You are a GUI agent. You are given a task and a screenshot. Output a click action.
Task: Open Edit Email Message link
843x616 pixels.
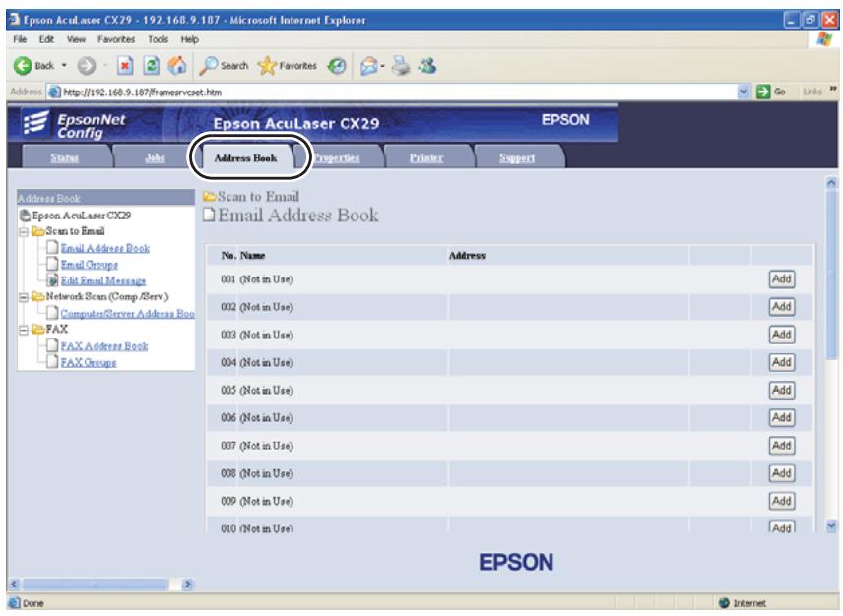click(x=103, y=280)
